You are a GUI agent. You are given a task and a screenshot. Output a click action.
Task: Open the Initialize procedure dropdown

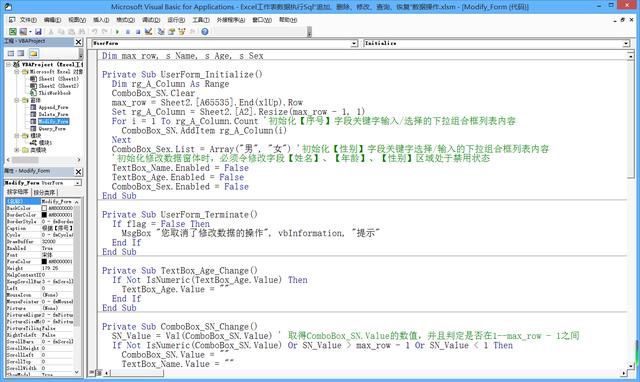(x=626, y=43)
